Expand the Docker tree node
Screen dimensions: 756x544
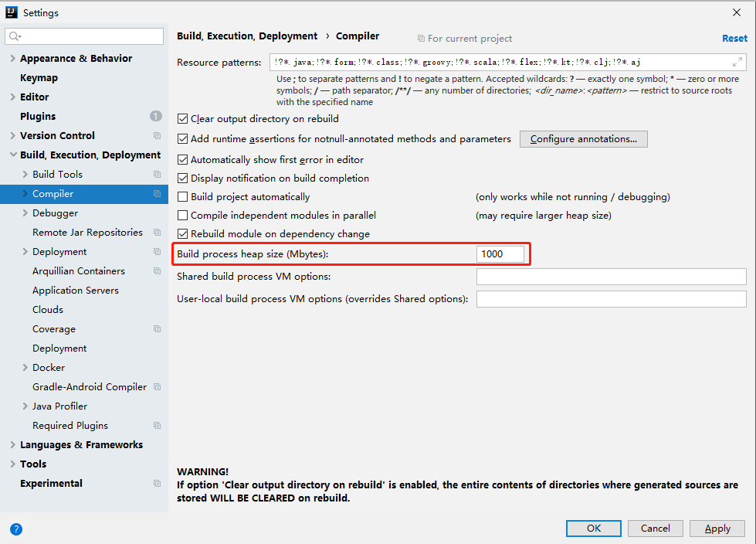click(24, 367)
